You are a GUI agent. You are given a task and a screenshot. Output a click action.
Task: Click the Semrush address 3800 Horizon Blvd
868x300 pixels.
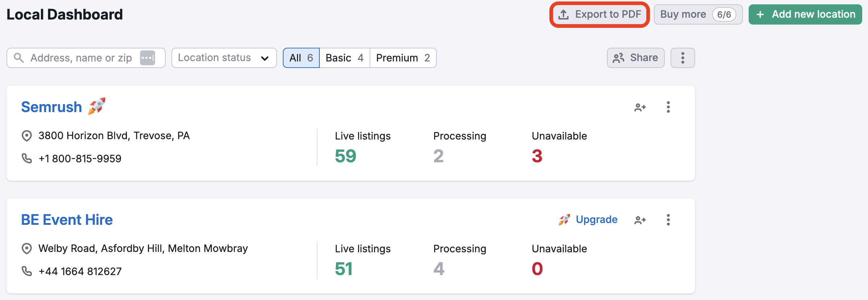(x=114, y=136)
